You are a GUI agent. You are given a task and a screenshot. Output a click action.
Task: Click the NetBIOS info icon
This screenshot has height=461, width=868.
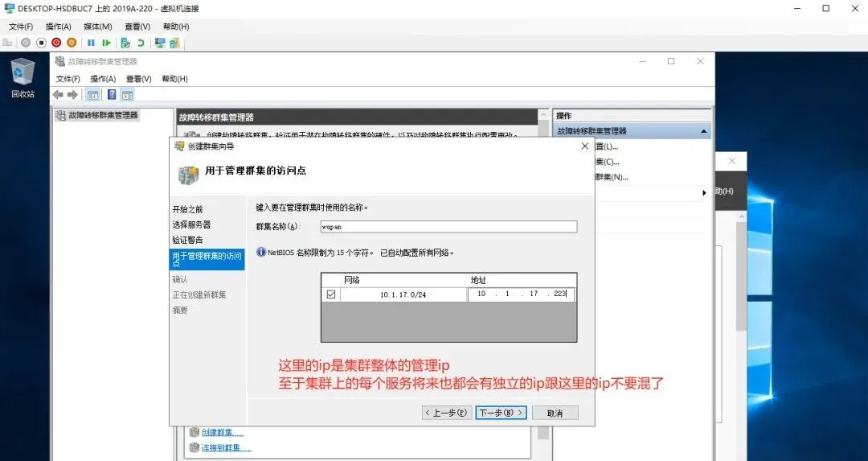pyautogui.click(x=260, y=252)
